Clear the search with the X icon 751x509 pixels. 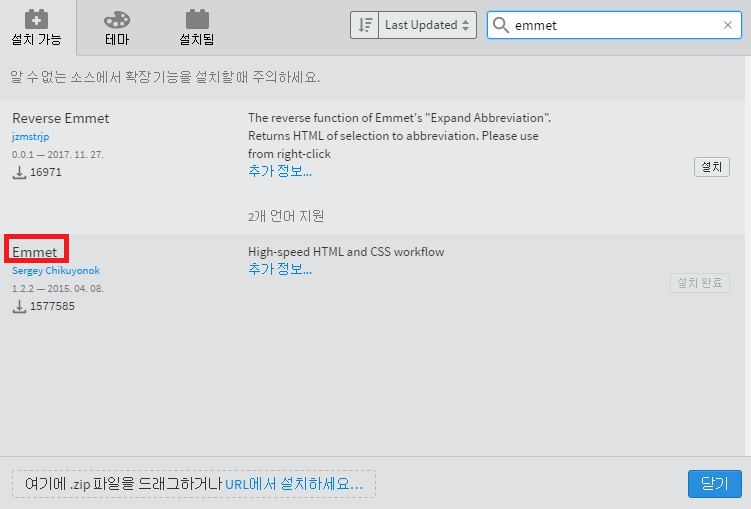(728, 25)
